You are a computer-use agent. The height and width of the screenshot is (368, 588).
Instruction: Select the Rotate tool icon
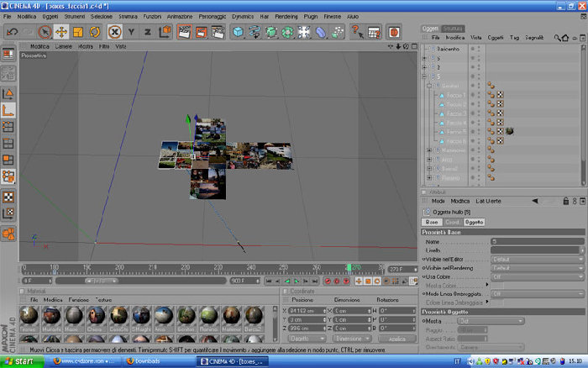94,32
